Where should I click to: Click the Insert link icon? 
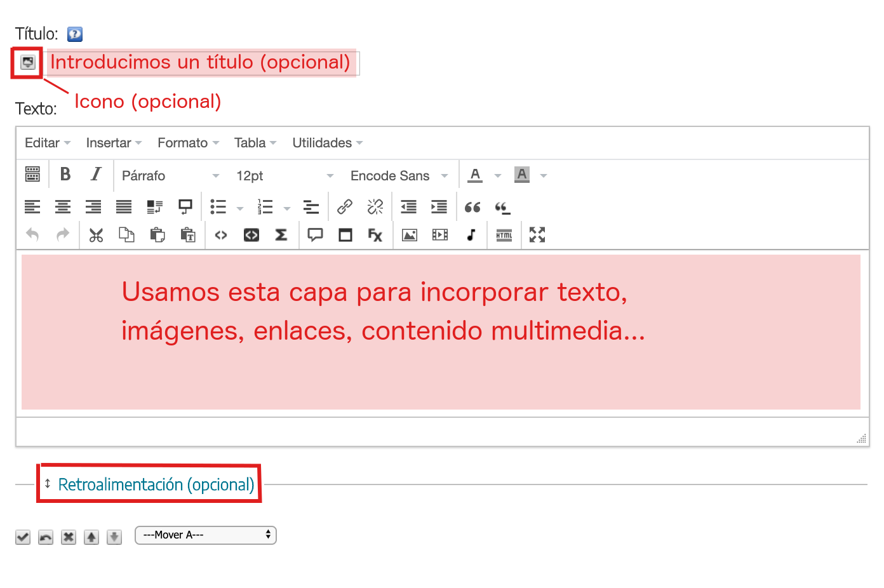click(x=345, y=206)
